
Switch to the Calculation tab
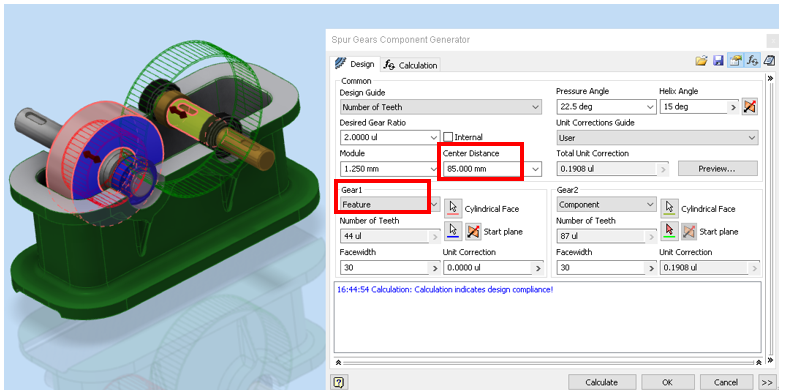(x=411, y=65)
